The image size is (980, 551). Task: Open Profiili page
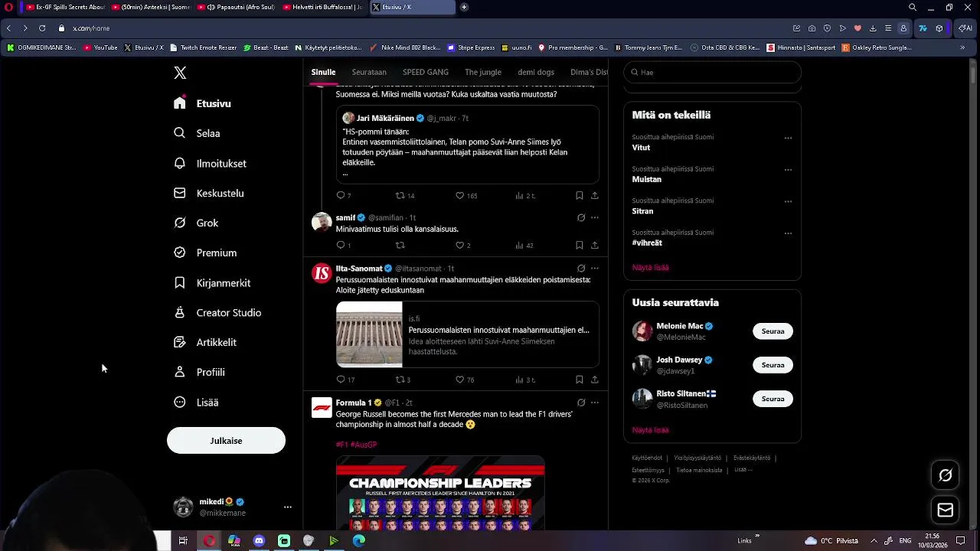coord(199,372)
